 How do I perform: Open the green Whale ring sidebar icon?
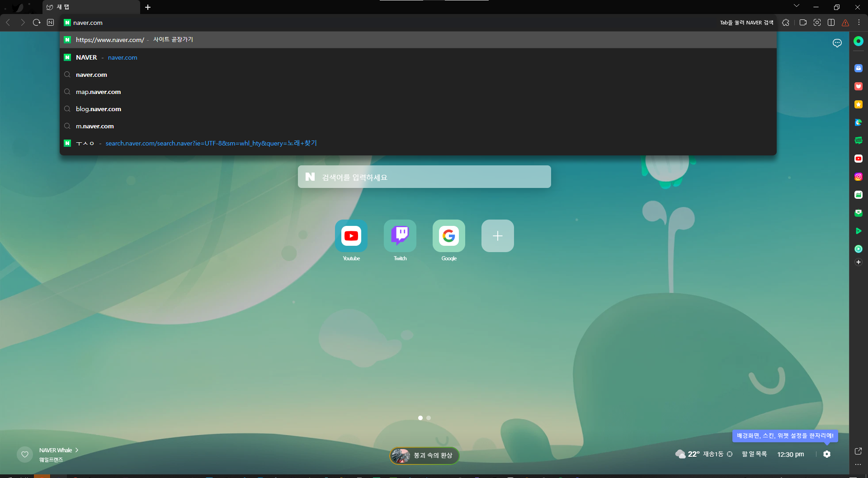[859, 41]
